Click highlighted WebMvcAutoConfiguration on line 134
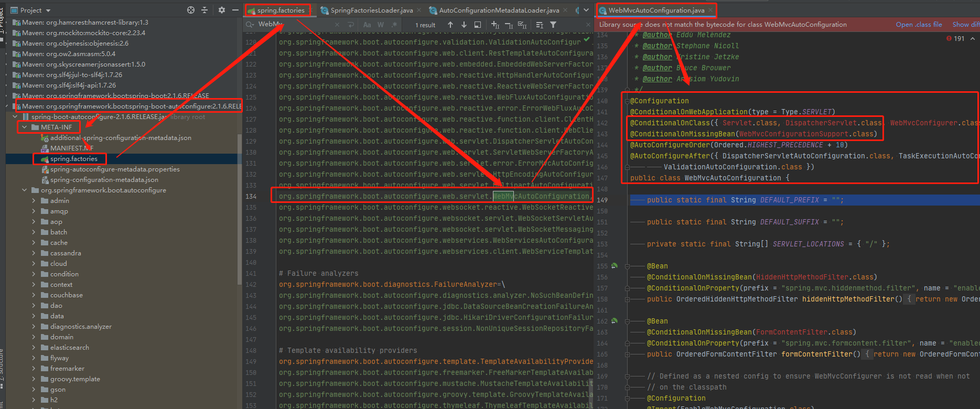This screenshot has width=980, height=409. click(x=541, y=196)
